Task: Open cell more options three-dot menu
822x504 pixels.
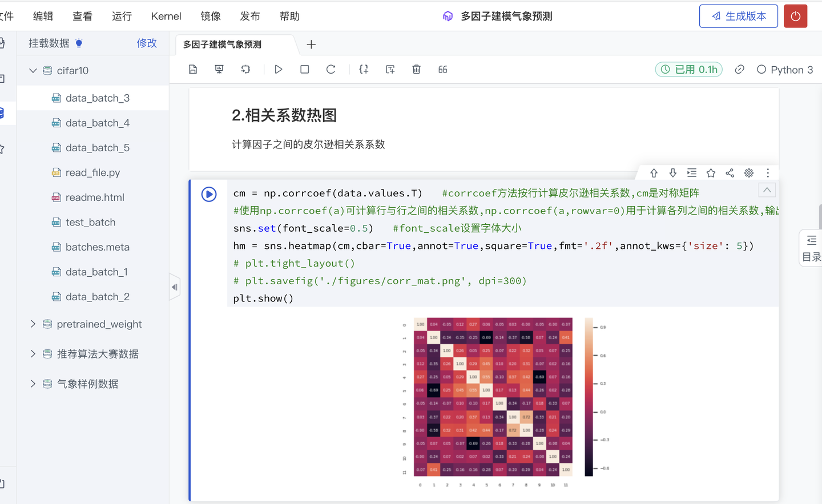Action: (x=768, y=173)
